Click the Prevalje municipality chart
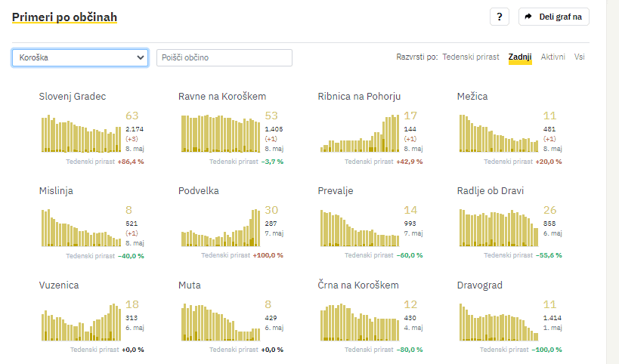The image size is (619, 364). click(x=359, y=228)
